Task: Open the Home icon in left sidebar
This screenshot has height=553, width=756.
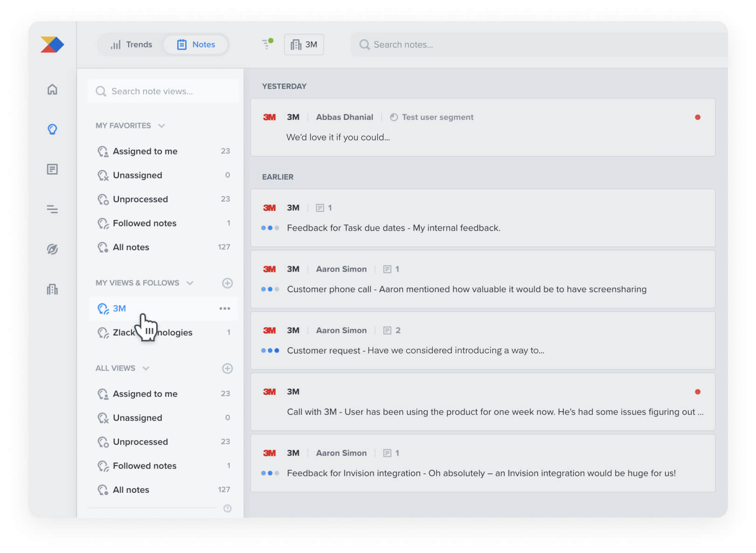Action: 52,89
